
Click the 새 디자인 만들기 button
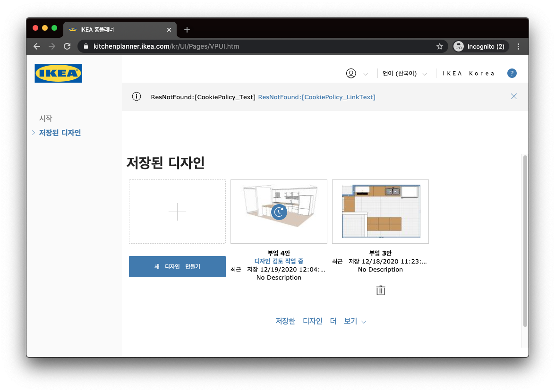click(x=177, y=266)
